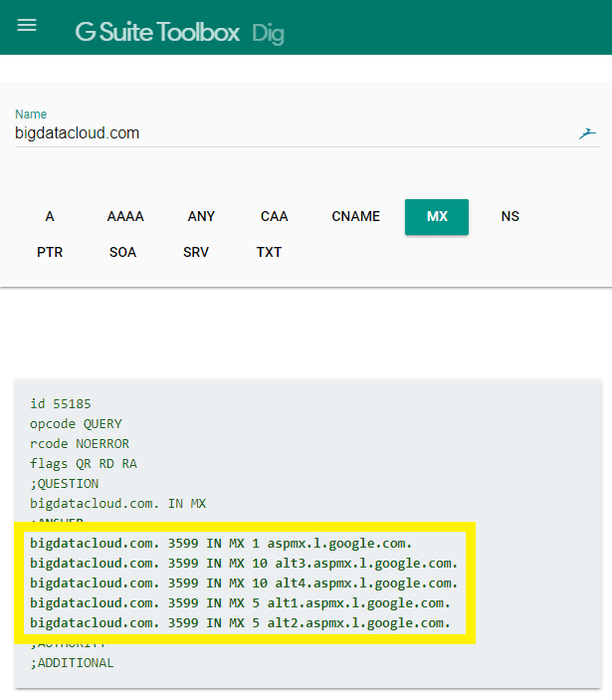Select the A record type
Image resolution: width=612 pixels, height=700 pixels.
(x=50, y=216)
